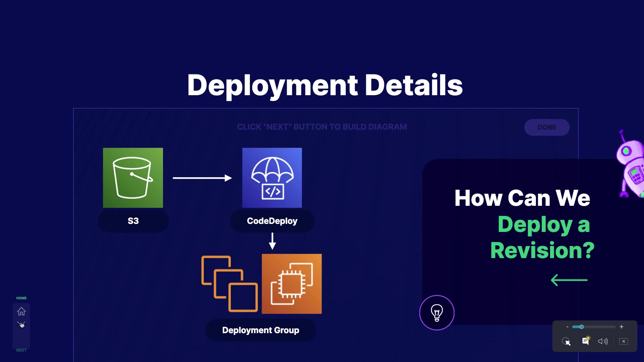Click the HOME label in sidebar
The image size is (644, 362).
[21, 298]
